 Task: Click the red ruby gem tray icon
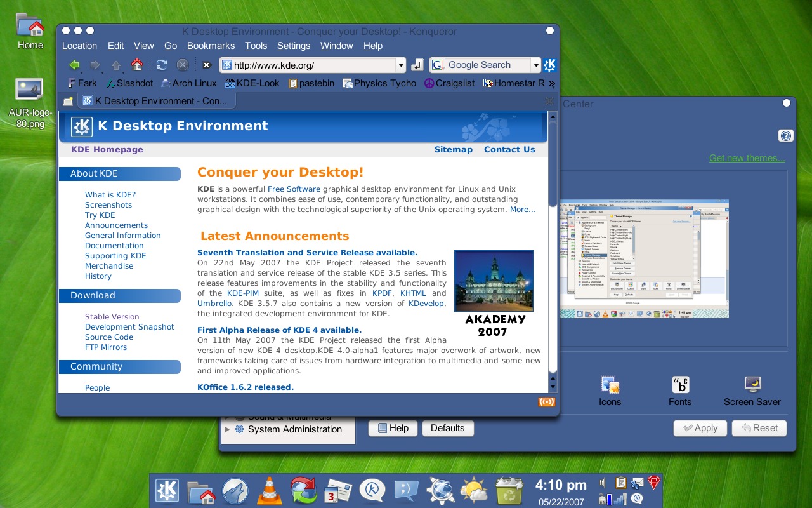[x=654, y=483]
